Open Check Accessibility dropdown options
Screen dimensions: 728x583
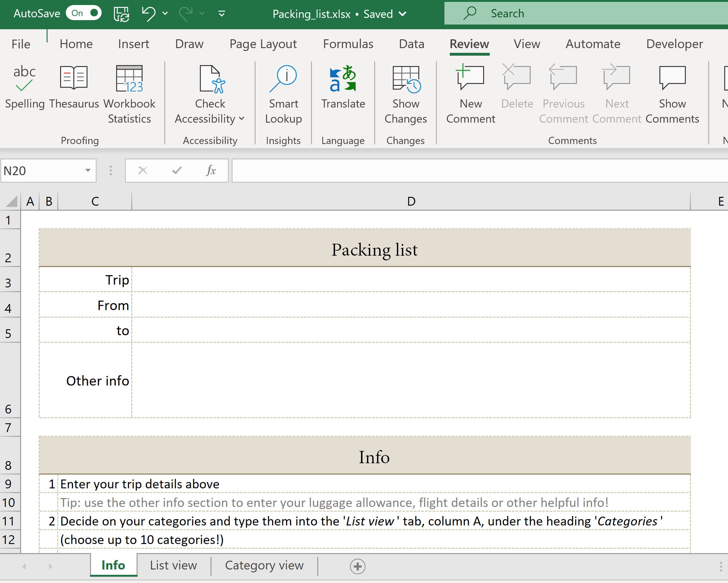242,119
